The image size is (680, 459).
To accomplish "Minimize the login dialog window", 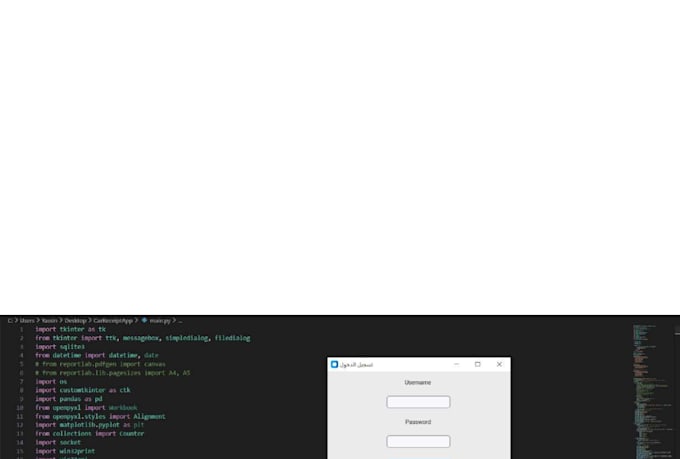I will (x=456, y=364).
